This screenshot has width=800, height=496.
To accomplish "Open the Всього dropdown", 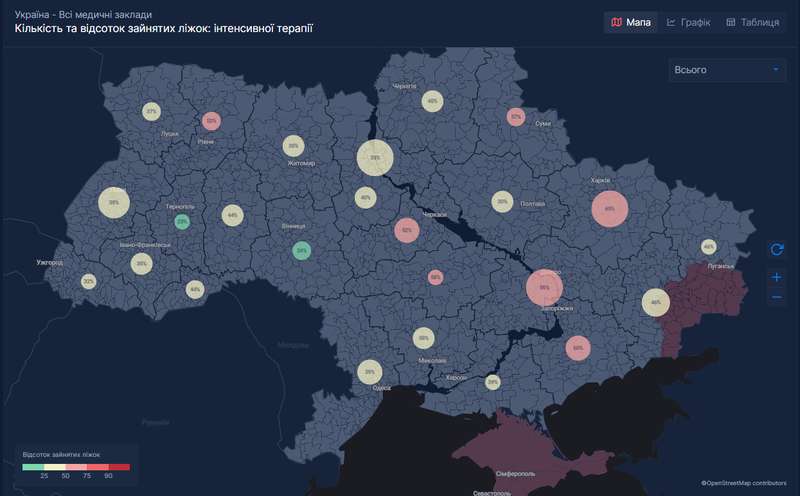I will tap(727, 70).
